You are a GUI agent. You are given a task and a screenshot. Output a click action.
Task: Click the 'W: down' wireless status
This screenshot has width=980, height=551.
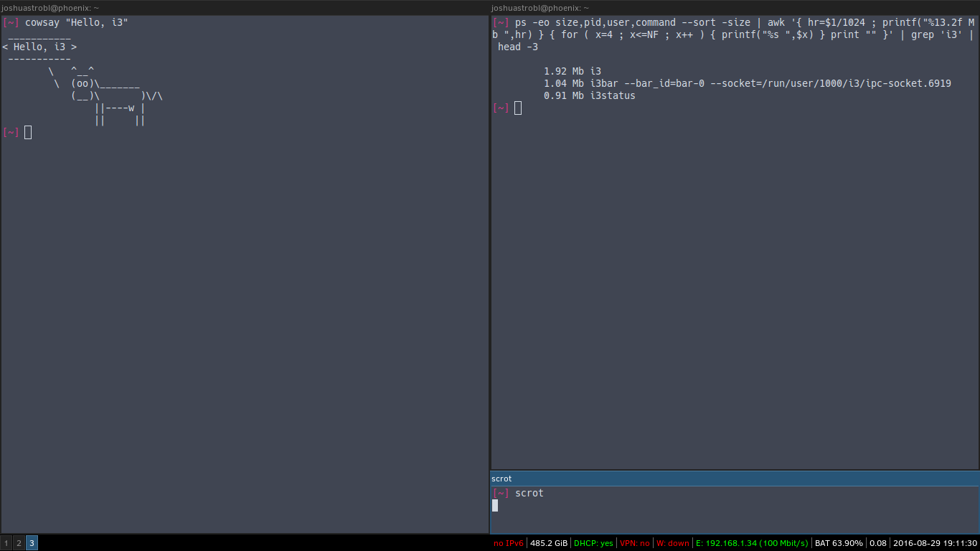673,543
